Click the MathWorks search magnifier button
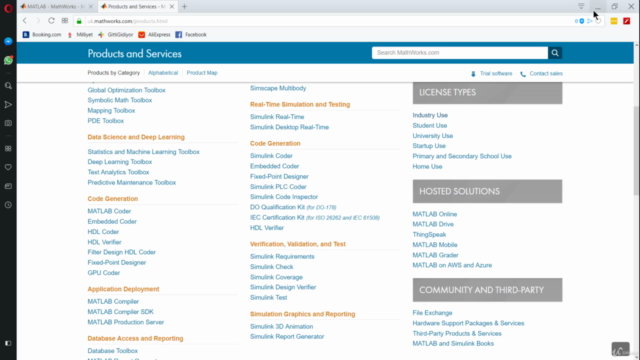This screenshot has height=360, width=640. click(555, 53)
